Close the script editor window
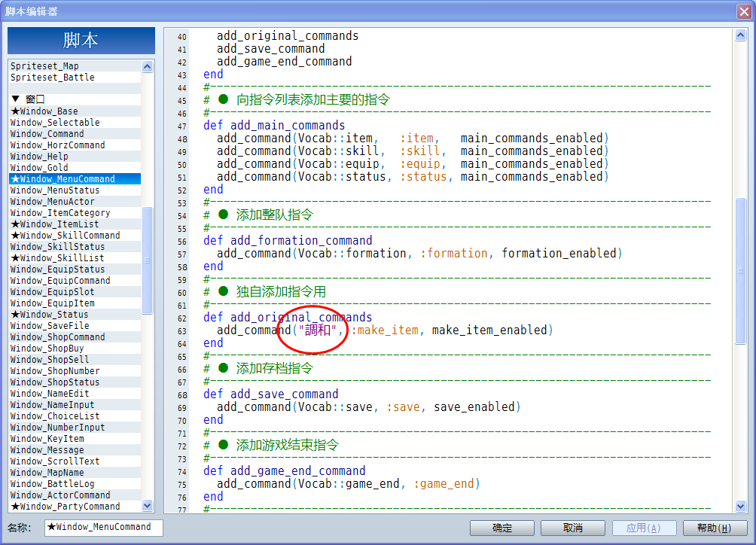 click(x=744, y=11)
